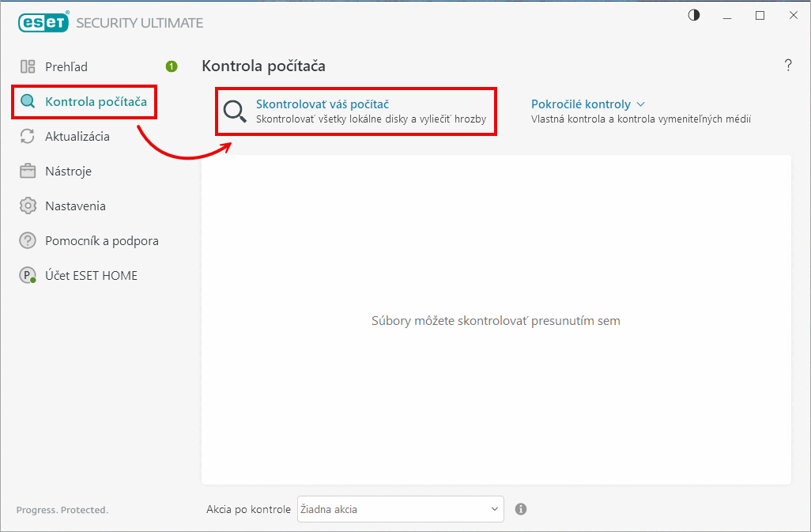
Task: Click the green notification badge on Prehľad
Action: click(x=172, y=66)
